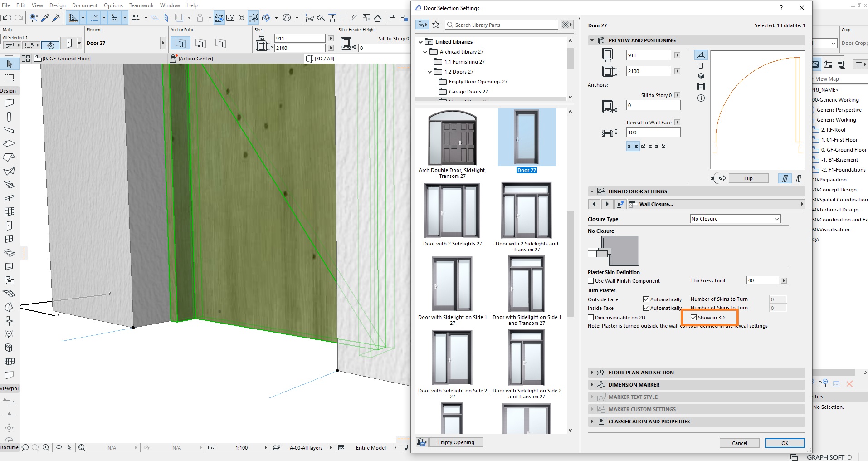
Task: Select the Door tool in toolbox
Action: 9,226
